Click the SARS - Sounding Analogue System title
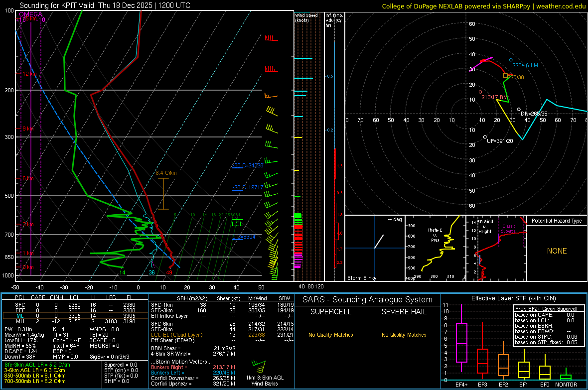 pos(368,300)
